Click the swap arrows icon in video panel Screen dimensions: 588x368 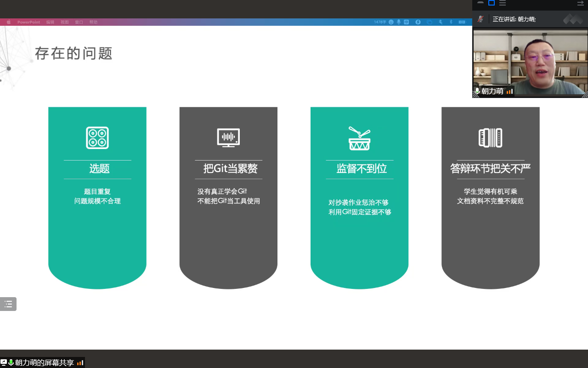580,3
